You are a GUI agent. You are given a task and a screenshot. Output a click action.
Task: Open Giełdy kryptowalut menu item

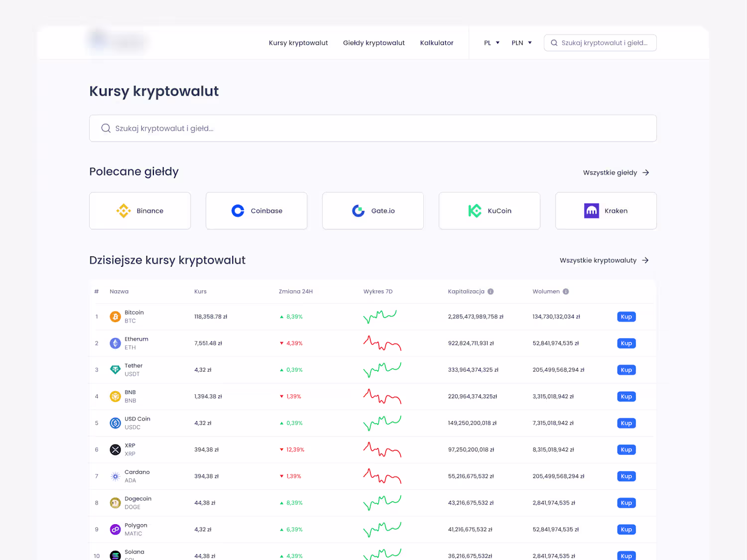[x=374, y=43]
